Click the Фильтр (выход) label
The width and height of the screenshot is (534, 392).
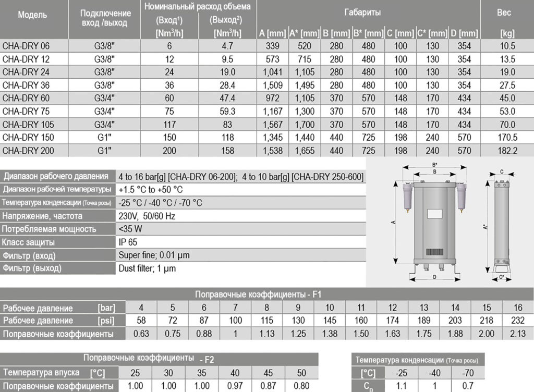[x=32, y=268]
